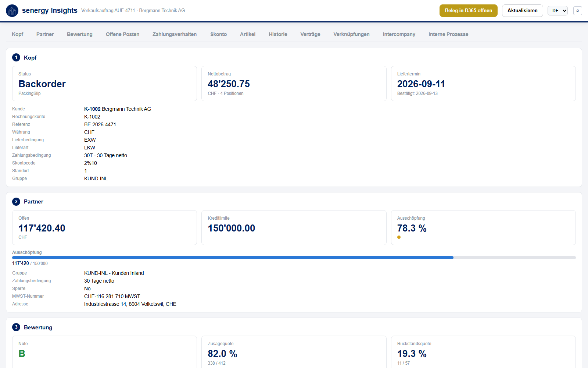Screen dimensions: 588x368
Task: Click the Aktualisieren button
Action: 522,11
